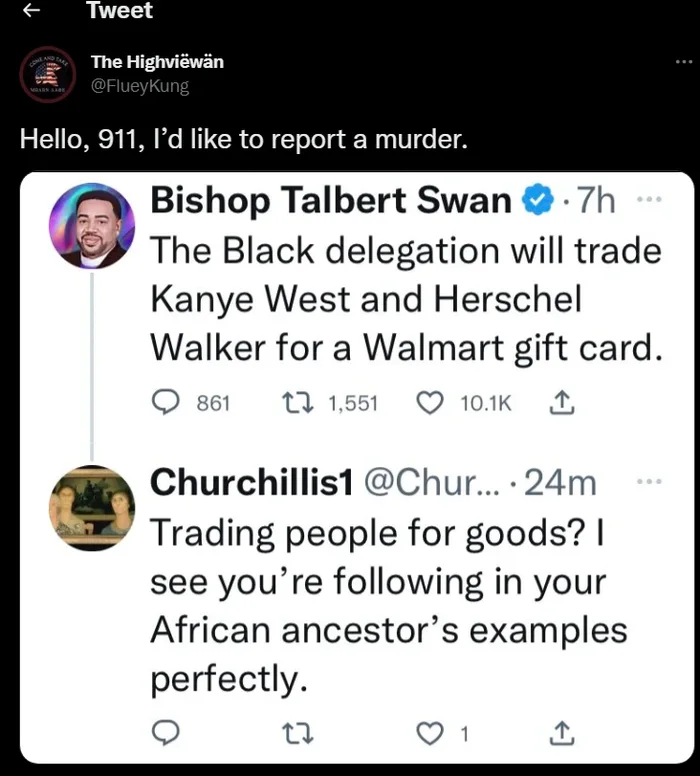
Task: Click the Churchillis1 username
Action: point(251,483)
